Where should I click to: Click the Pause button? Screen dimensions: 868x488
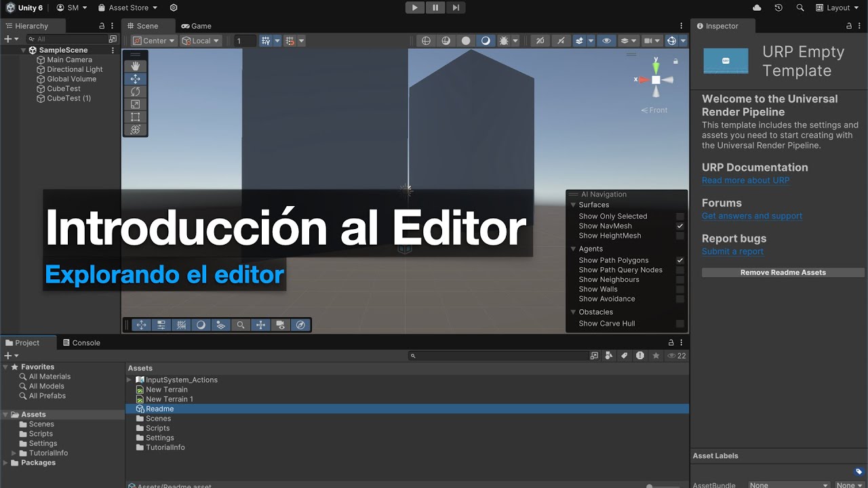435,7
